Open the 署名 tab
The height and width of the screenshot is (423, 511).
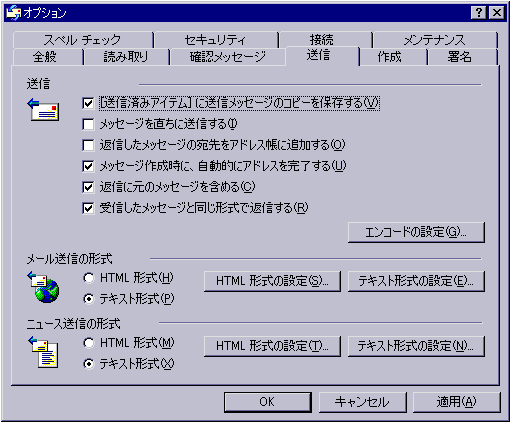459,57
